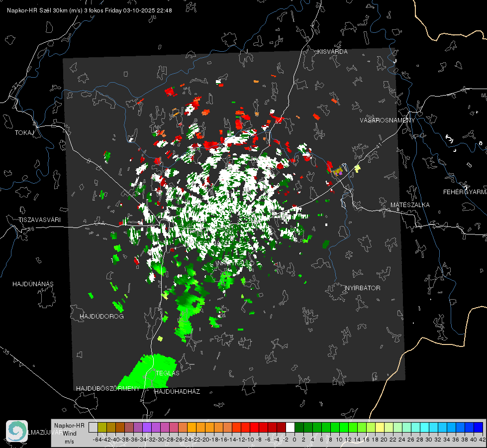Select the HAJDÚNÁNÁS town label
Image resolution: width=487 pixels, height=448 pixels.
click(x=33, y=284)
